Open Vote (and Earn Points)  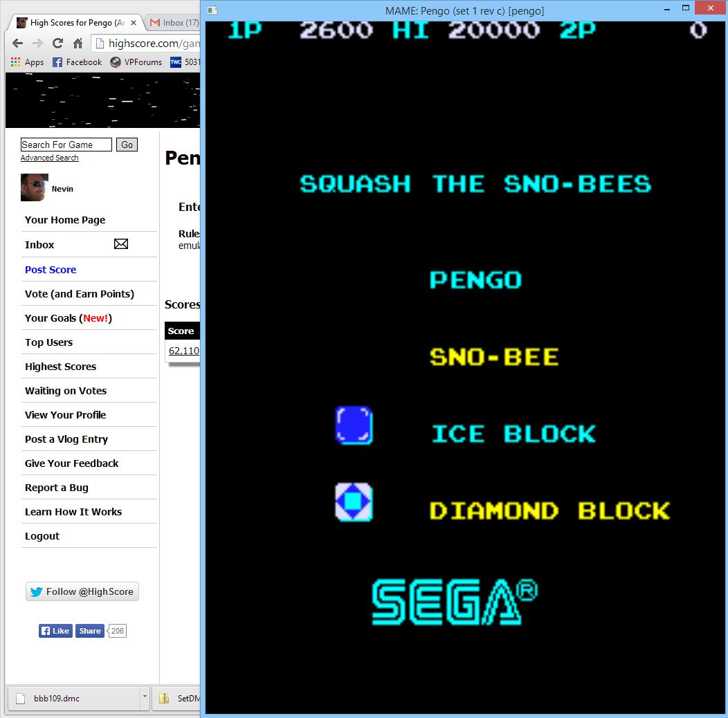point(80,294)
